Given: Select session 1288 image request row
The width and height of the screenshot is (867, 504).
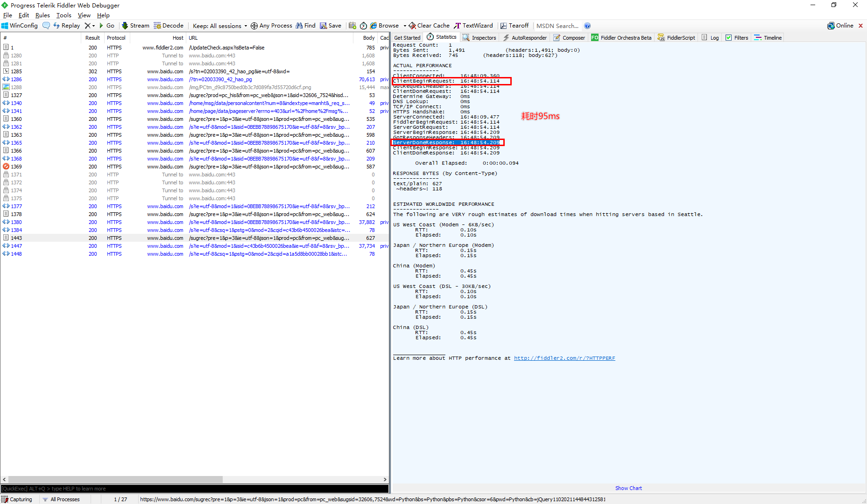Looking at the screenshot, I should coord(195,87).
